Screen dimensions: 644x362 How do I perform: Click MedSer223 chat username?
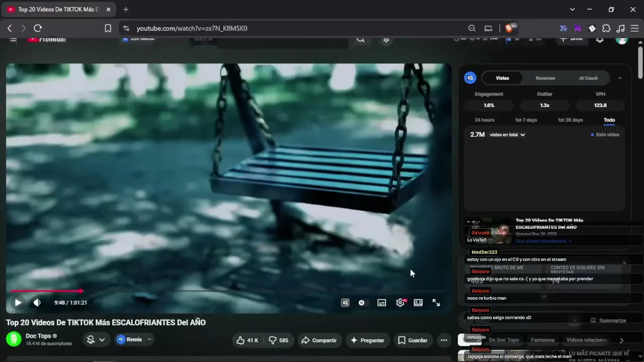(x=484, y=252)
